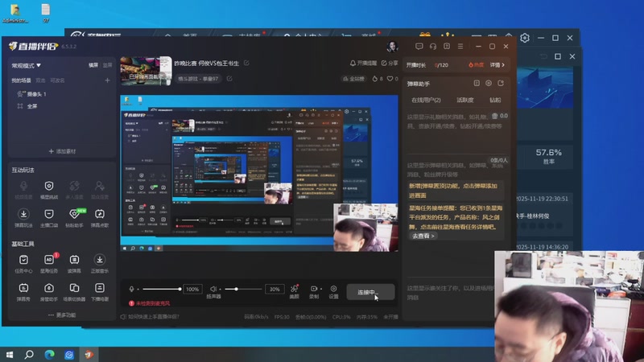Screen dimensions: 644x362
Task: Click the bell icon for 开播提醒
Action: pyautogui.click(x=353, y=64)
